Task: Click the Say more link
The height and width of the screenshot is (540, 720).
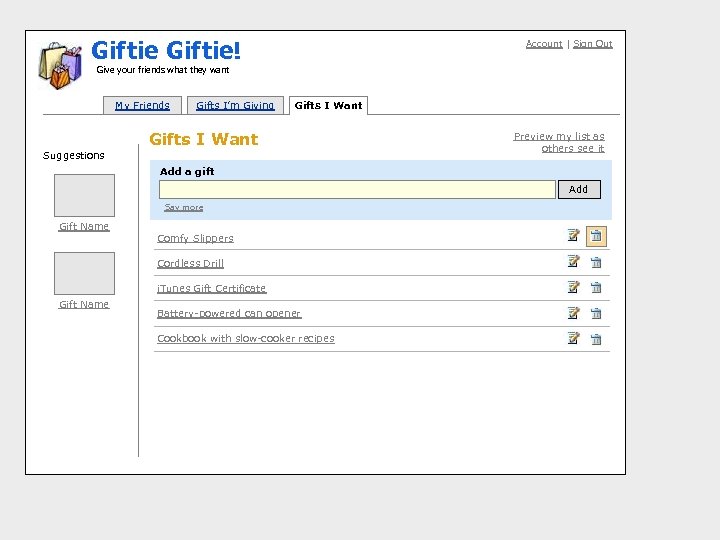Action: [x=184, y=208]
